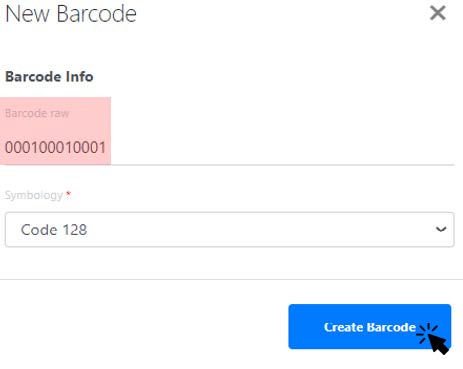
Task: Click the X icon at dialog corner
Action: click(438, 13)
